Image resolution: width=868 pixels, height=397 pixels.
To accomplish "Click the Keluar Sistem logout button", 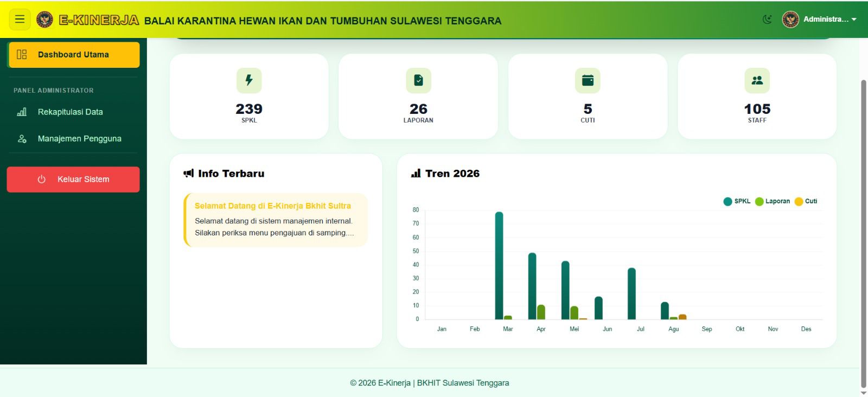I will (x=73, y=180).
